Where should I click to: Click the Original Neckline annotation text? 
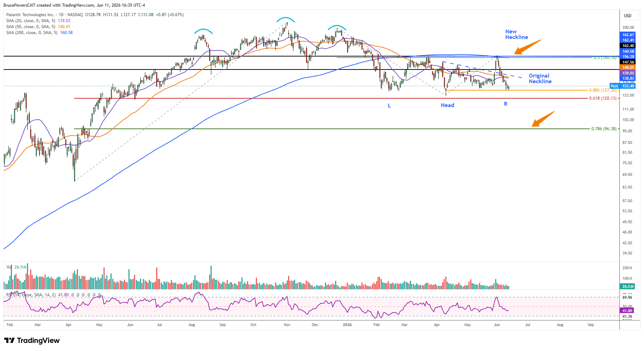pyautogui.click(x=540, y=79)
